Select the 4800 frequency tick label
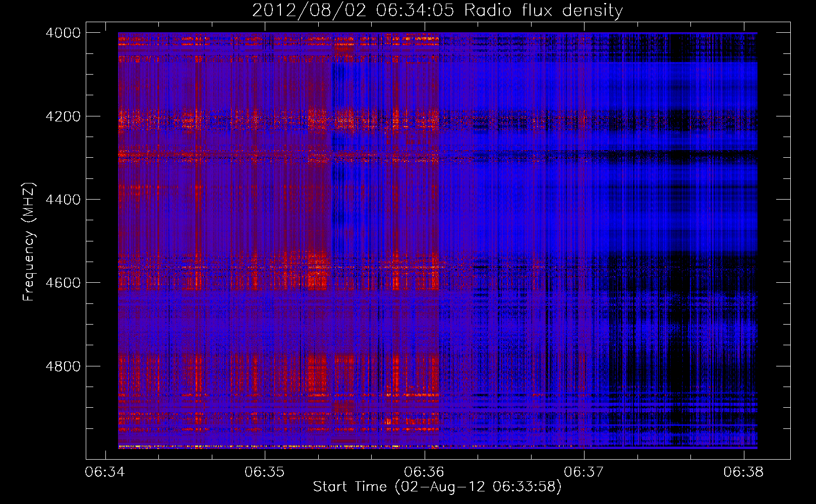 [x=63, y=366]
